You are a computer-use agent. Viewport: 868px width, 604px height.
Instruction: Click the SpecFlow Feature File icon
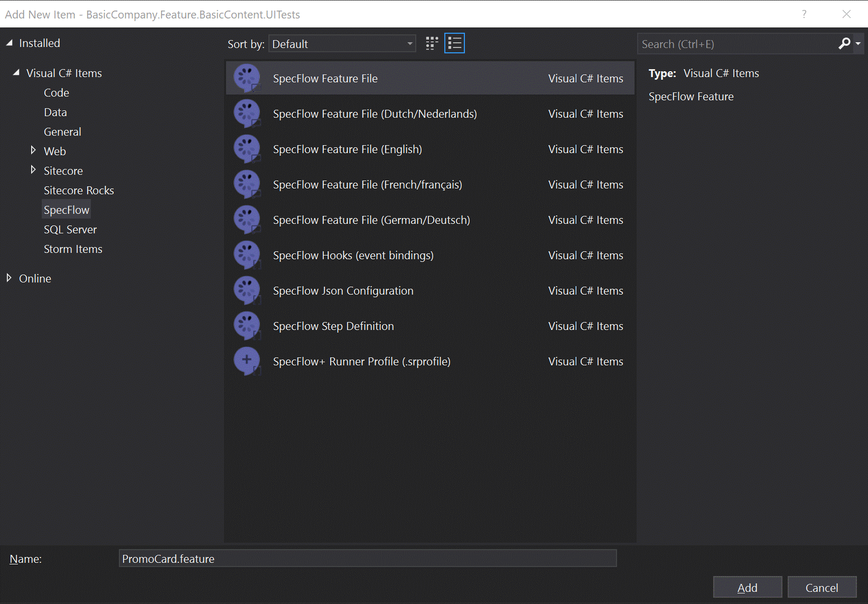(x=247, y=78)
